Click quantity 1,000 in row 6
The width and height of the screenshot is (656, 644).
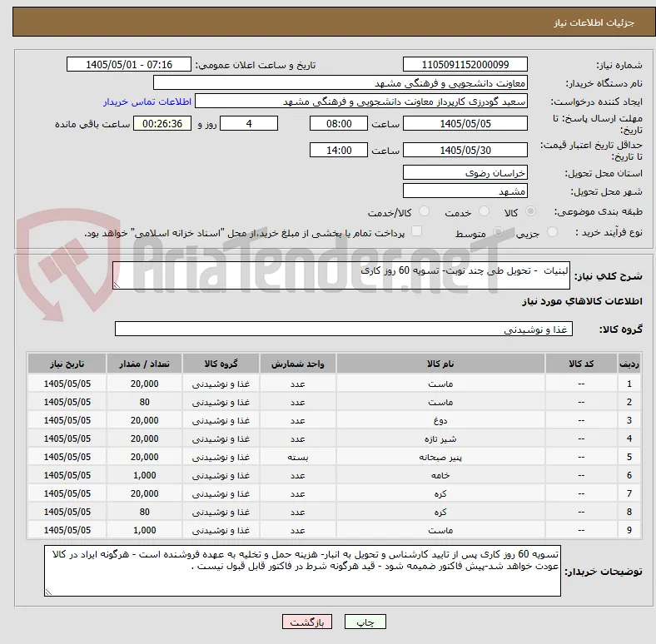point(144,475)
